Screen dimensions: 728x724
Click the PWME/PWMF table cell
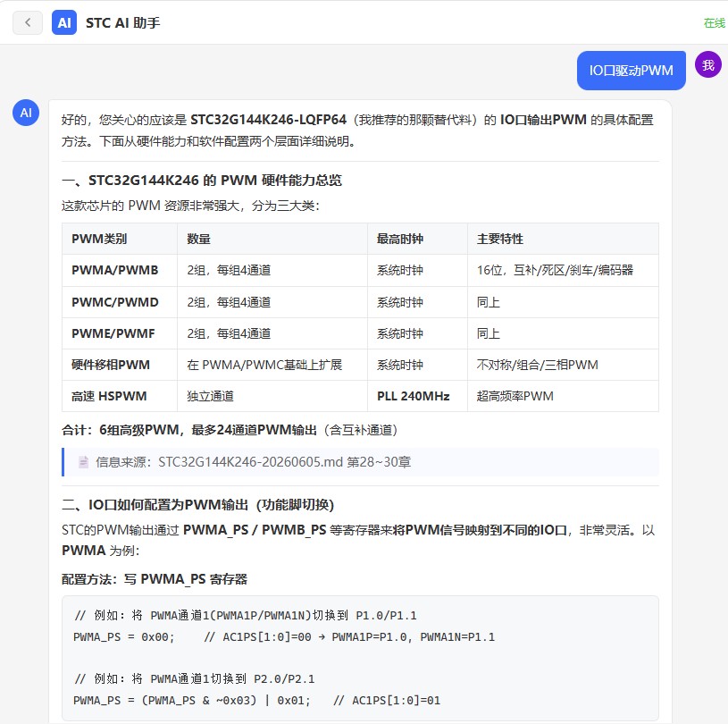120,333
